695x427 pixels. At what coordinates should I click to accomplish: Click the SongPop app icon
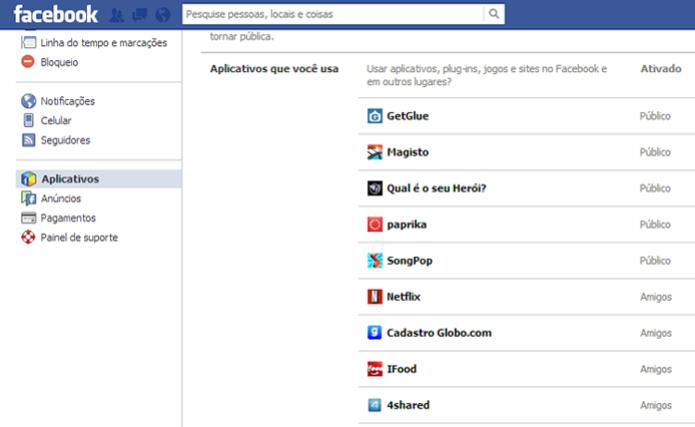(x=375, y=261)
